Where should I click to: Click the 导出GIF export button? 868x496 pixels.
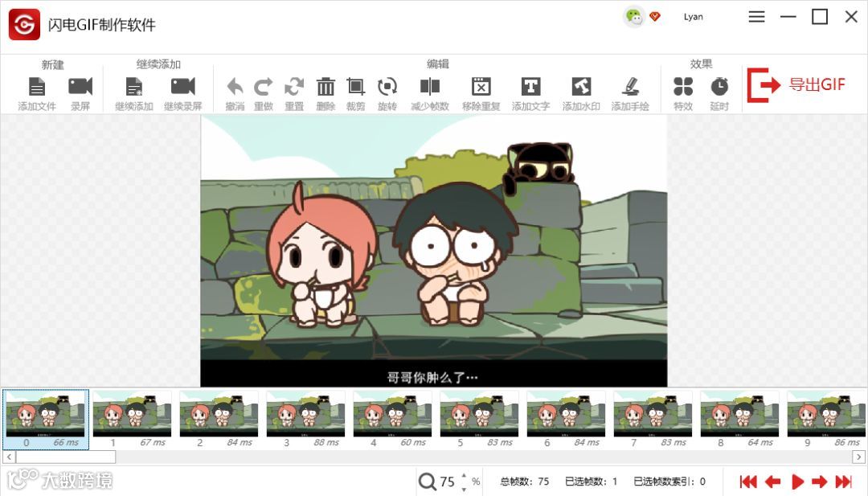796,84
